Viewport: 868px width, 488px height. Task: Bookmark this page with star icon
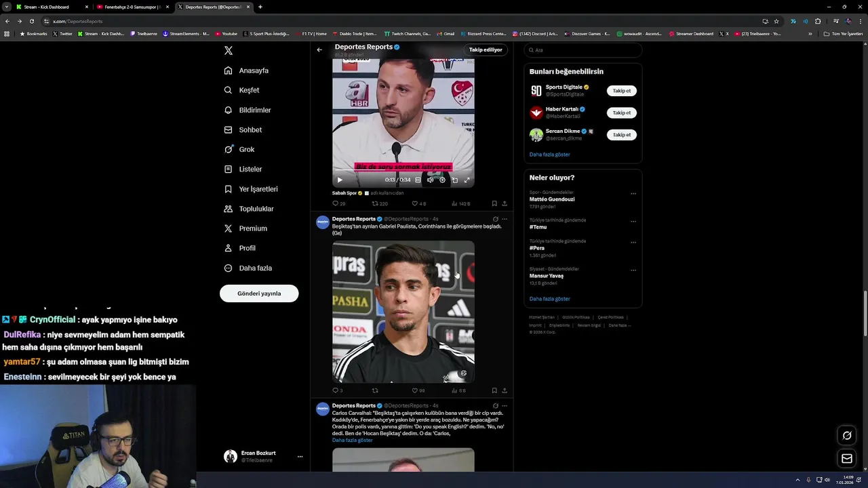point(776,21)
